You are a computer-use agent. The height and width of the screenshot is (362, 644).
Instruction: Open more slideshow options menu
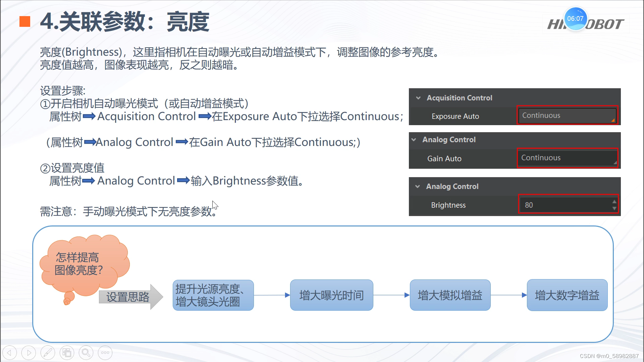click(105, 353)
